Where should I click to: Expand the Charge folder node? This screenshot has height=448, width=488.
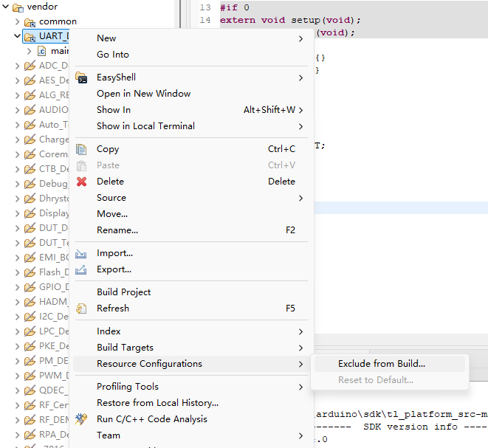click(18, 139)
